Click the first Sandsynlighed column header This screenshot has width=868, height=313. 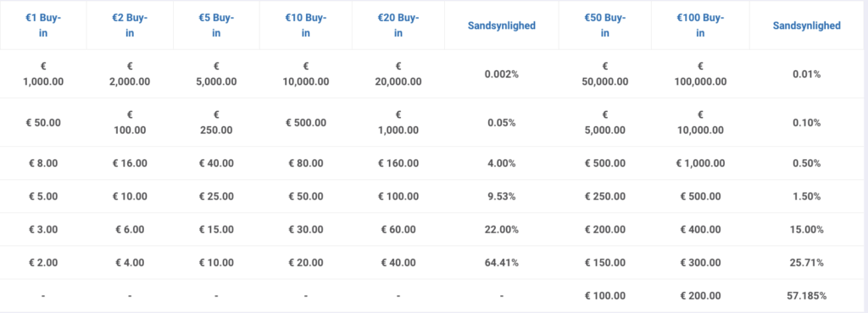point(502,25)
